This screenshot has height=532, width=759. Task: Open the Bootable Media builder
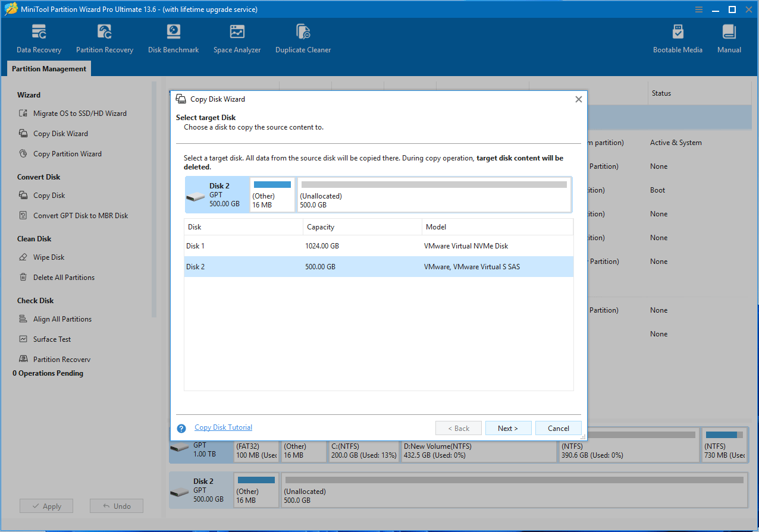click(678, 39)
